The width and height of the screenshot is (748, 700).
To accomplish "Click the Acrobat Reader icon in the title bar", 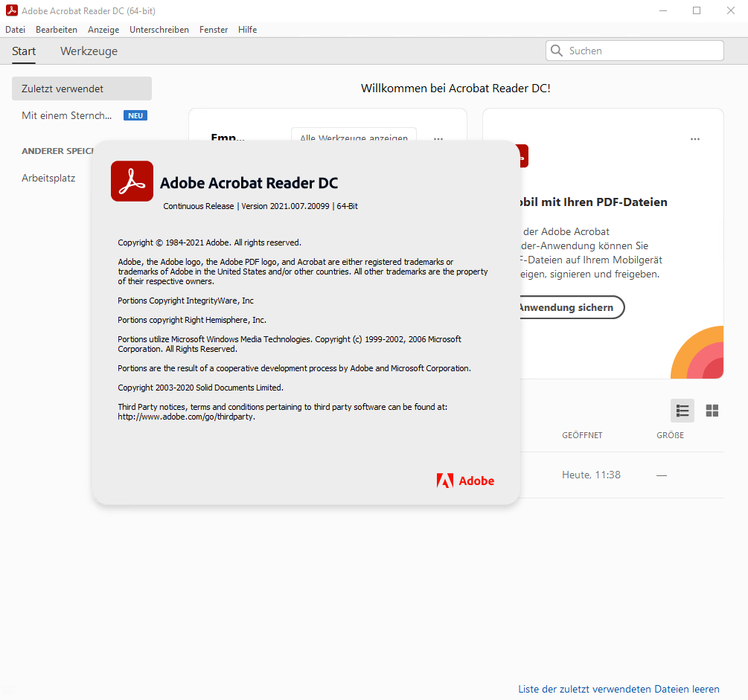I will (10, 10).
